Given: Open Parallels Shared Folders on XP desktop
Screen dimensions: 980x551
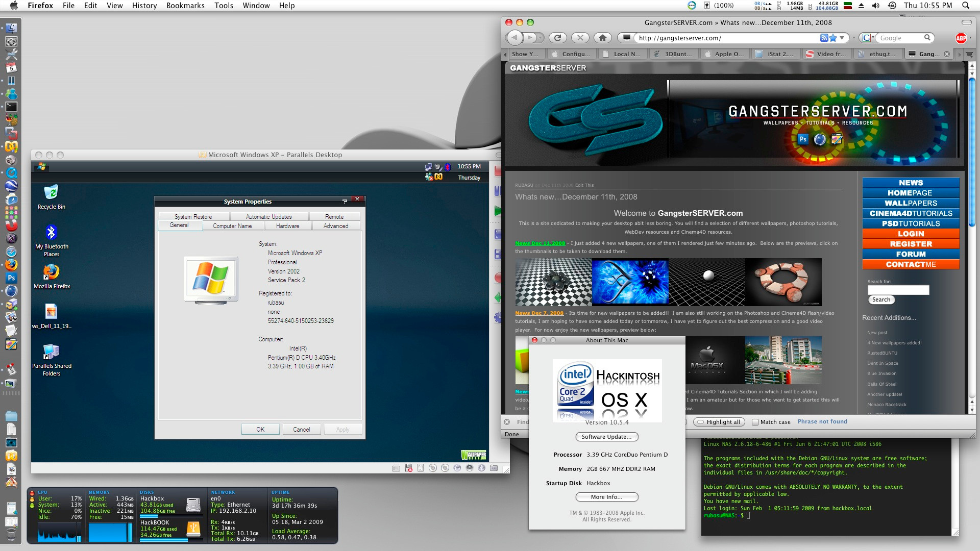Looking at the screenshot, I should (52, 360).
